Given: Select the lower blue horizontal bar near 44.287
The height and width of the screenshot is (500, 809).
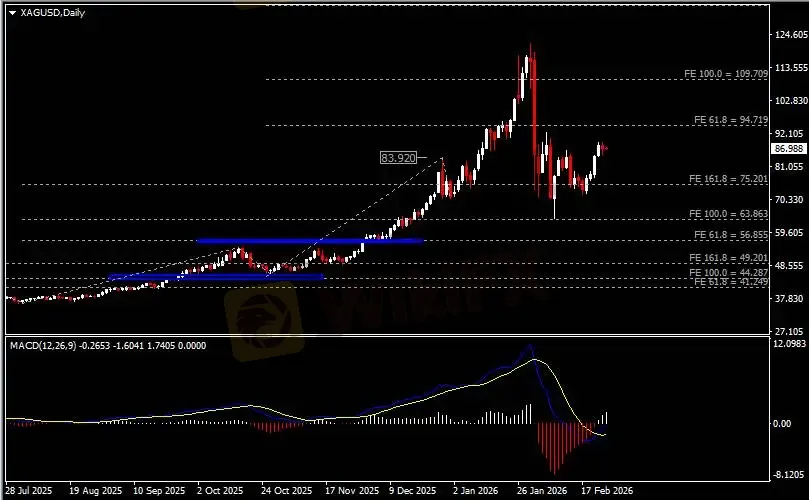Looking at the screenshot, I should pos(216,277).
